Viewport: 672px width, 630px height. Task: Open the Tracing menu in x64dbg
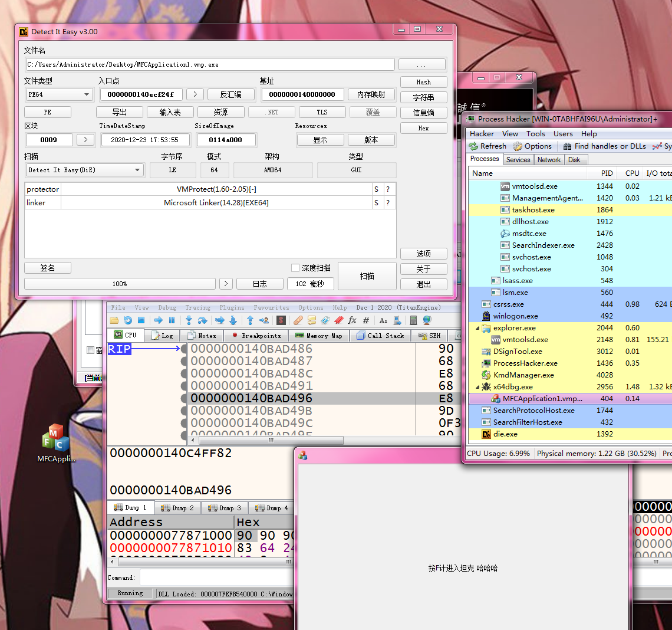point(198,307)
